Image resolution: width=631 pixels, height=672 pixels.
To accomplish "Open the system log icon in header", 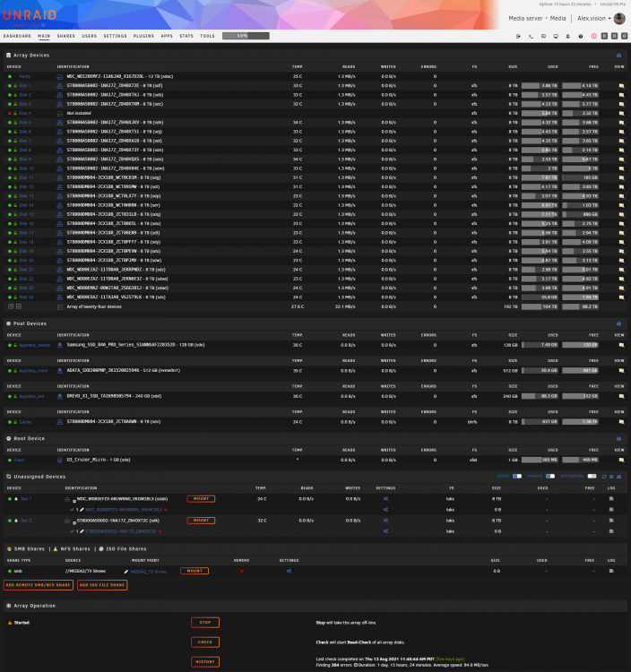I will click(x=568, y=37).
